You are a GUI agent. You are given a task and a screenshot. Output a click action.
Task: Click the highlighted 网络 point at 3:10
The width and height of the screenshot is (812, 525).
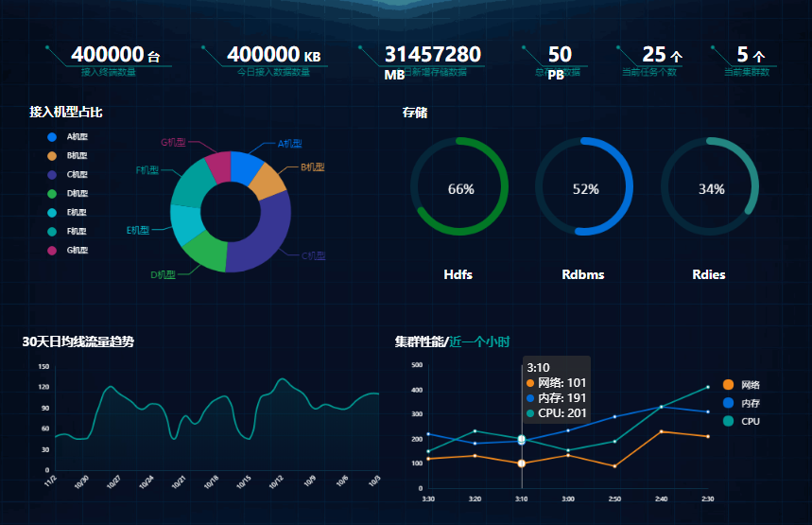click(522, 464)
